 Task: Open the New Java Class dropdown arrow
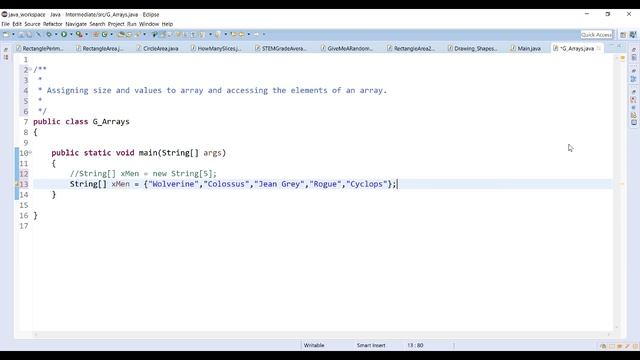coord(111,35)
